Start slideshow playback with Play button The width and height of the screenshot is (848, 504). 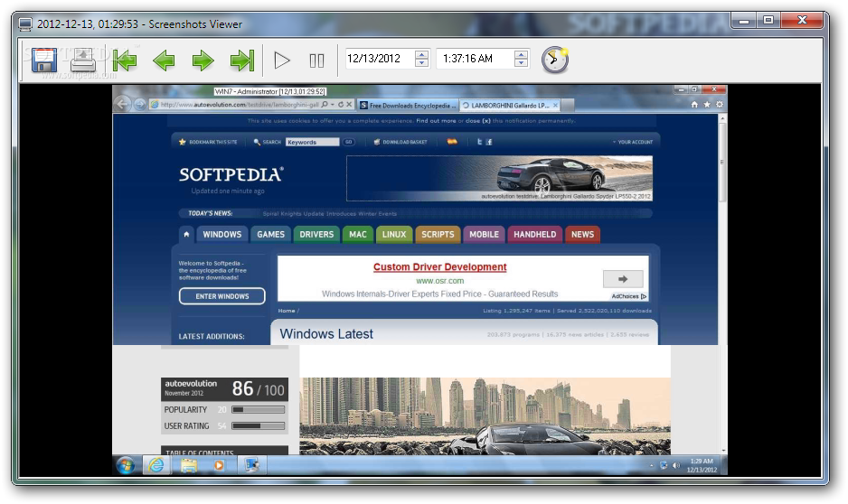coord(282,60)
